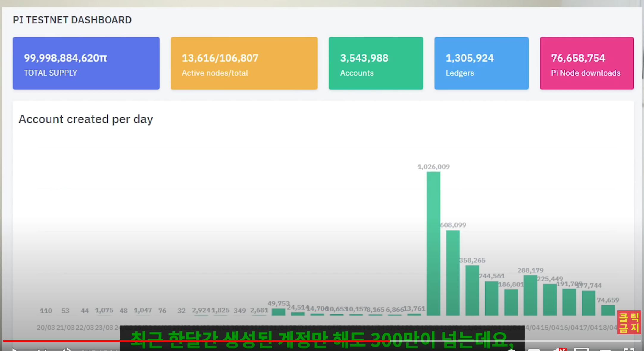This screenshot has height=351, width=644.
Task: Click the small bar labeled 49,753
Action: point(279,312)
